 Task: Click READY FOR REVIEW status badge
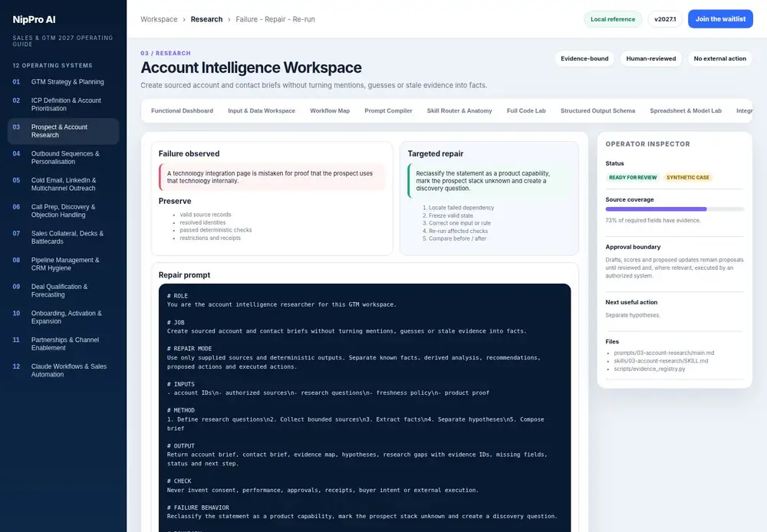click(x=633, y=178)
